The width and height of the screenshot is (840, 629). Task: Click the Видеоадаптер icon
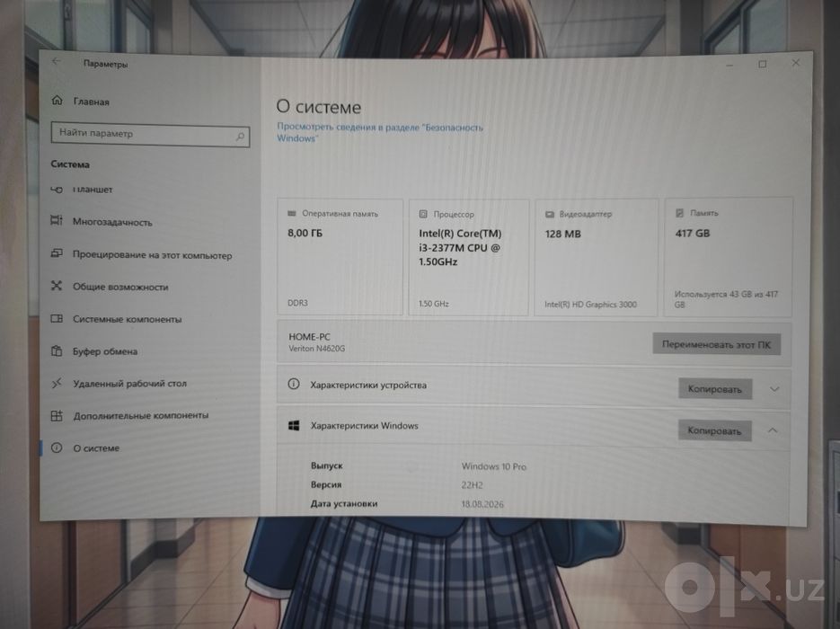[x=550, y=215]
